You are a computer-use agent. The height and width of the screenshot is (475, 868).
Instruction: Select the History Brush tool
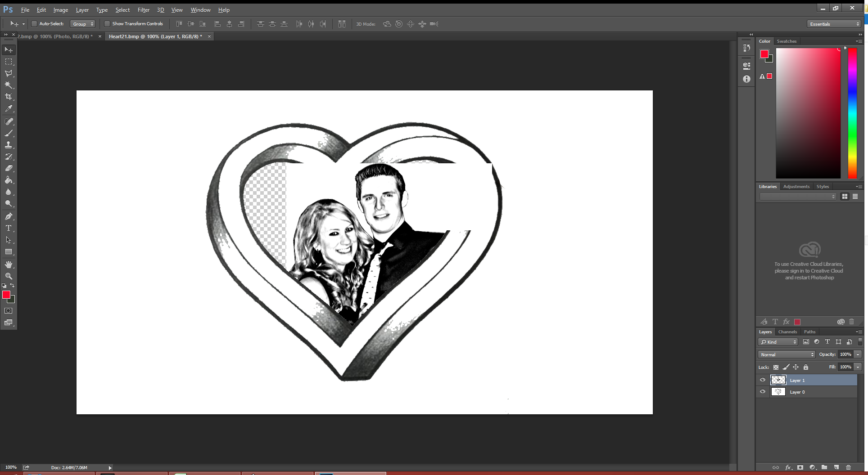pyautogui.click(x=9, y=157)
